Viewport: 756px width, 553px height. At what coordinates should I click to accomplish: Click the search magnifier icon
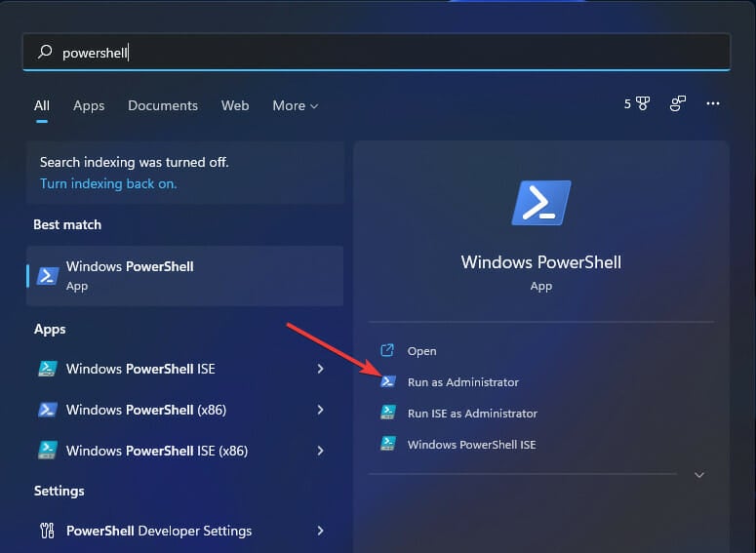[45, 51]
